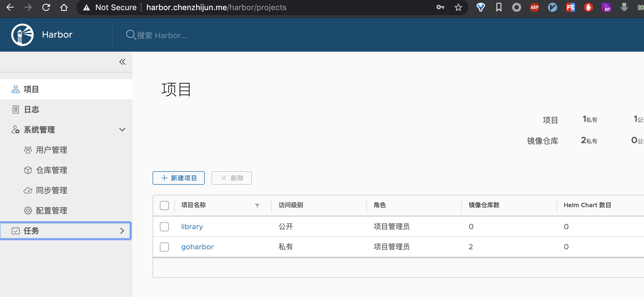The image size is (644, 297).
Task: Open 用户管理 in the sidebar
Action: 52,150
